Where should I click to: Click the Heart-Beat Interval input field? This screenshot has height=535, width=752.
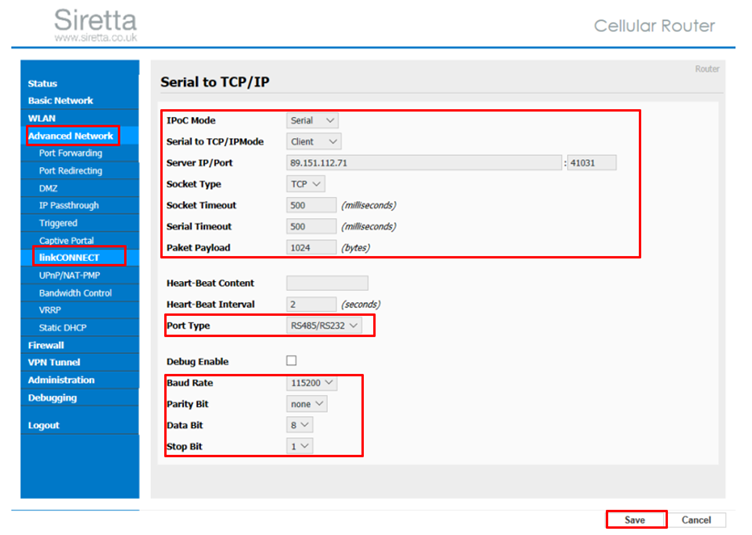tap(311, 304)
